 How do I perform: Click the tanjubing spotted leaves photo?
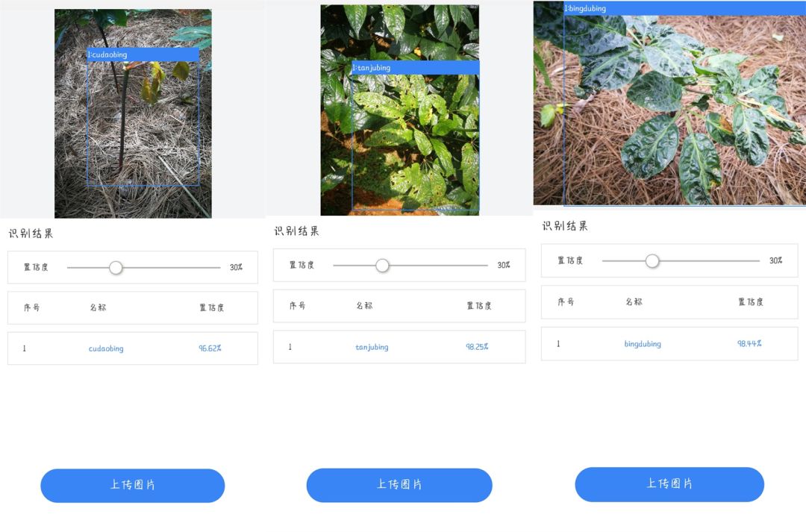[x=400, y=110]
